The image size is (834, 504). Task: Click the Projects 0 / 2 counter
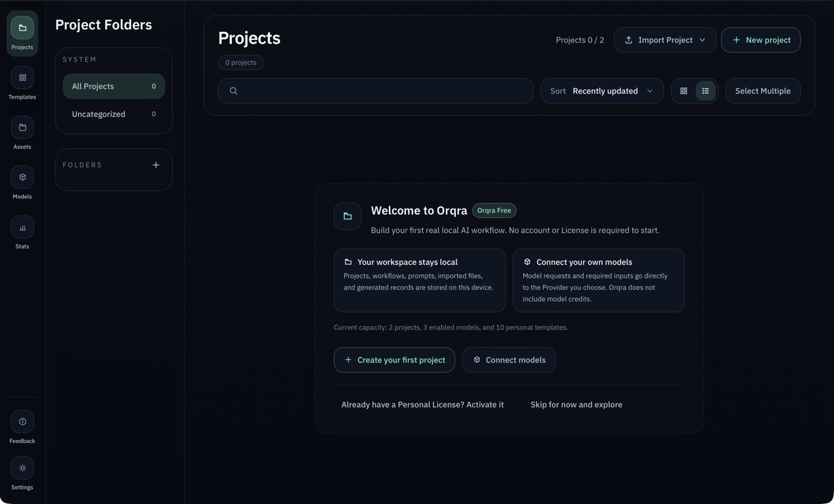580,40
